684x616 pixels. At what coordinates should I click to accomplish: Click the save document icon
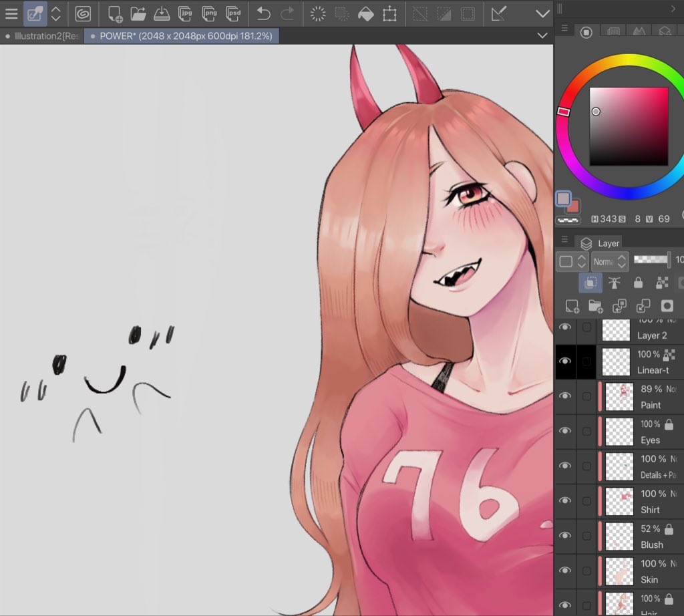tap(162, 14)
